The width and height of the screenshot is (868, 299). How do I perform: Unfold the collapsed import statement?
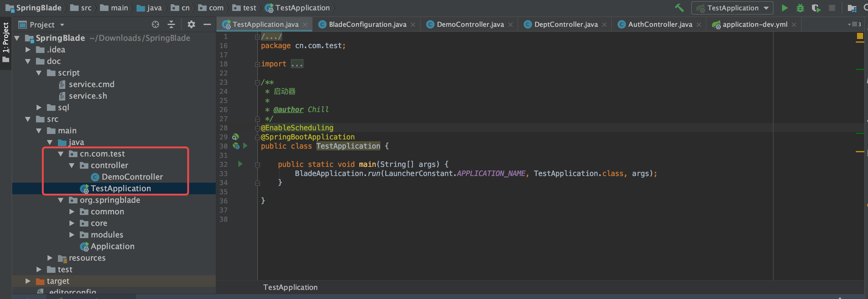(258, 64)
